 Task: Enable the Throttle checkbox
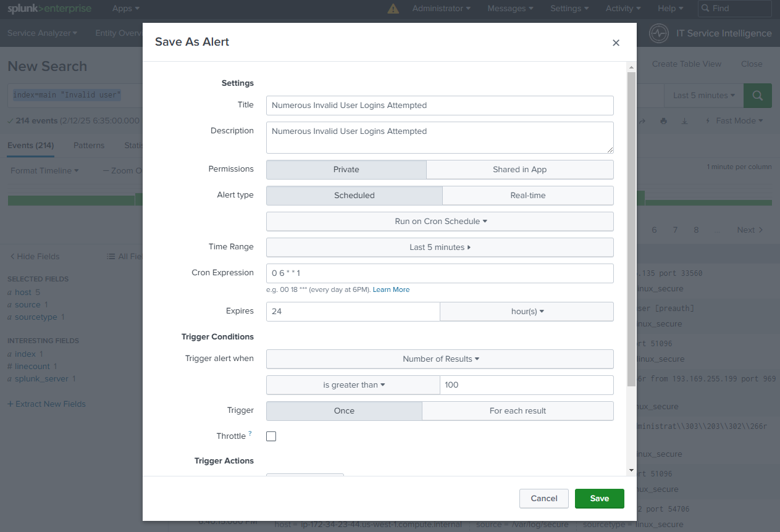click(271, 436)
